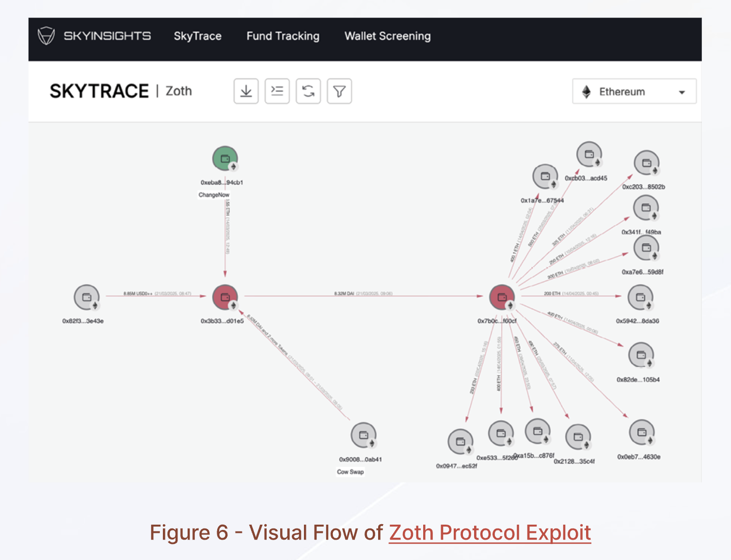Screen dimensions: 731x560
Task: Click the Cow Swap tag label
Action: tap(350, 472)
